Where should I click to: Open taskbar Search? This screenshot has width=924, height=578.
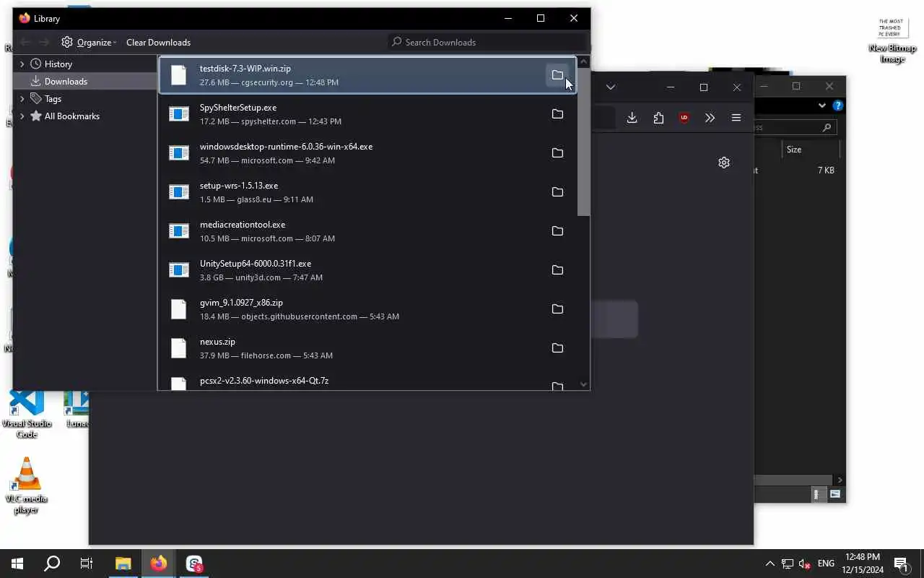(x=52, y=564)
